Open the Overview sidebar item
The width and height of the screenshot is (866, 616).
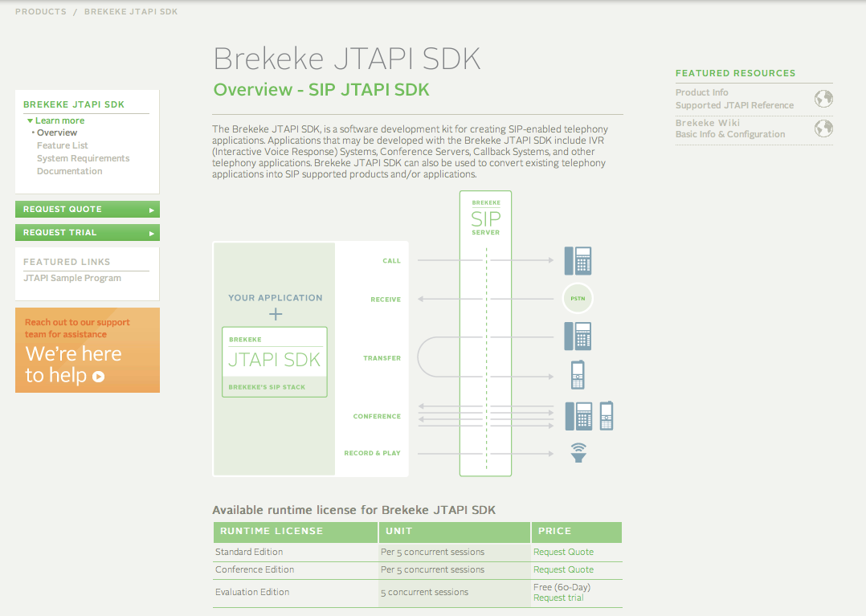coord(57,133)
